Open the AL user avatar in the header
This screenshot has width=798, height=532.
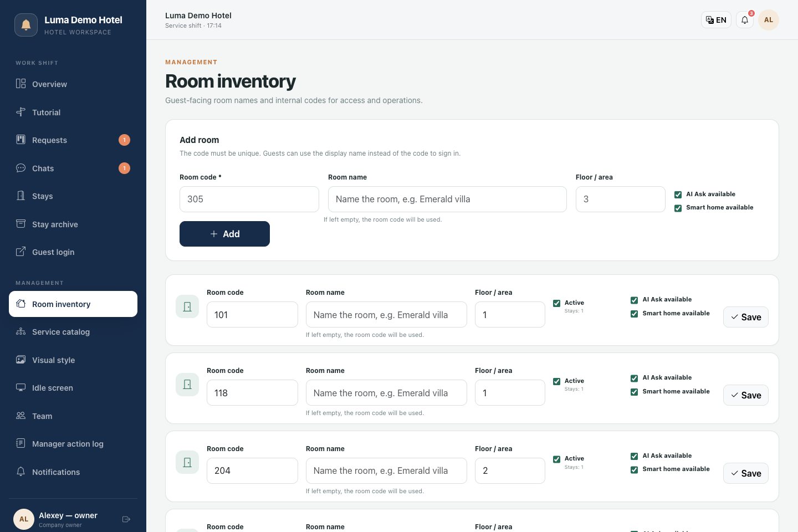(x=769, y=20)
